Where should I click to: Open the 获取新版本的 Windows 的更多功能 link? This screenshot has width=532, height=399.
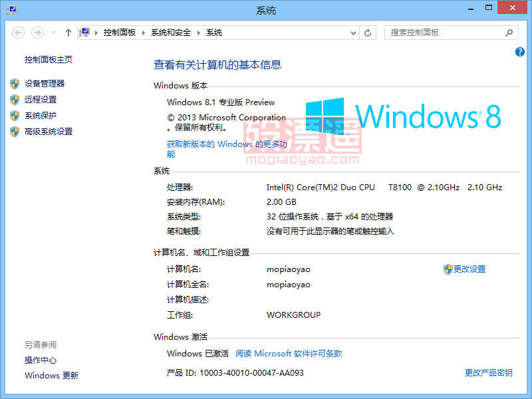(x=227, y=149)
